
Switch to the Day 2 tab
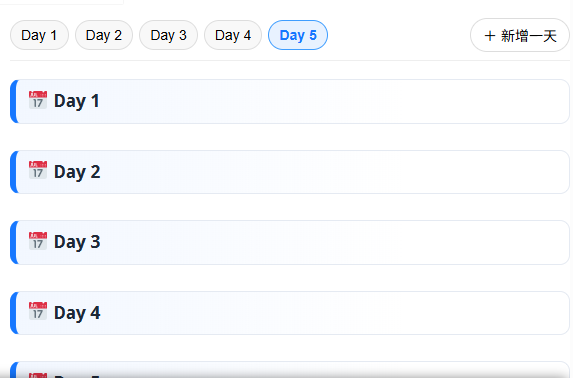click(104, 35)
